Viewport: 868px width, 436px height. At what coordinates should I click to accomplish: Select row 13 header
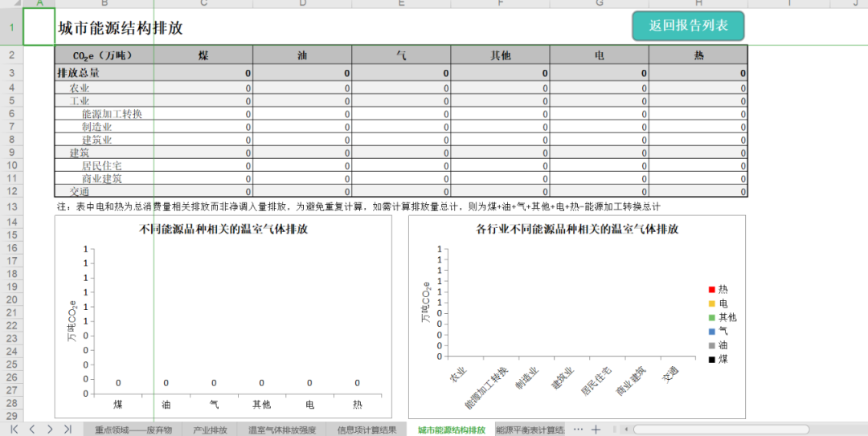(11, 207)
